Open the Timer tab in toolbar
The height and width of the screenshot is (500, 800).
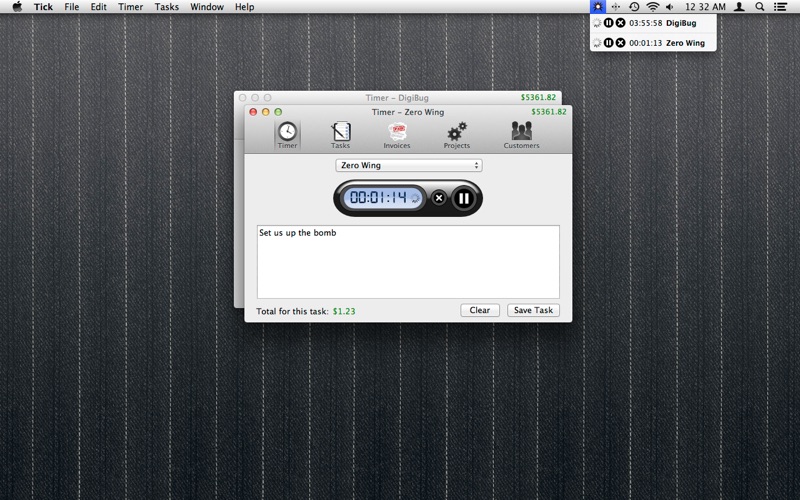[287, 135]
